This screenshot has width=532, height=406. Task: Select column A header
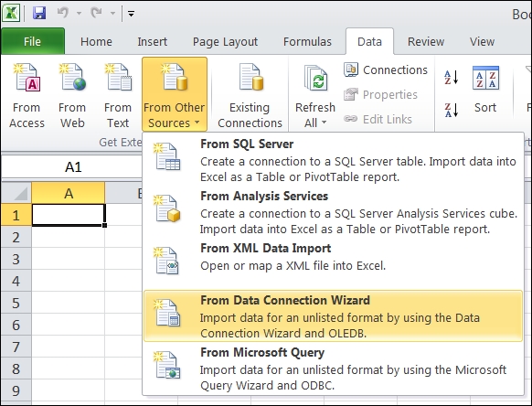69,193
